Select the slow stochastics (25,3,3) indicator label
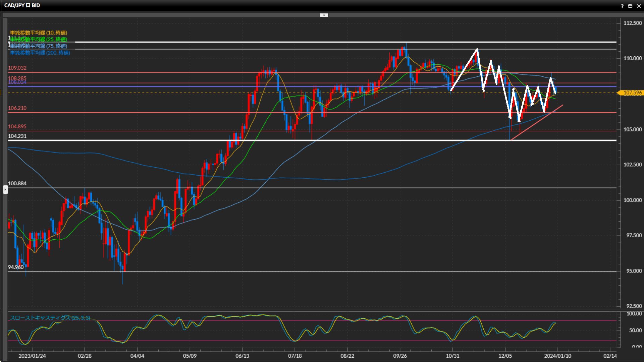 pyautogui.click(x=50, y=318)
